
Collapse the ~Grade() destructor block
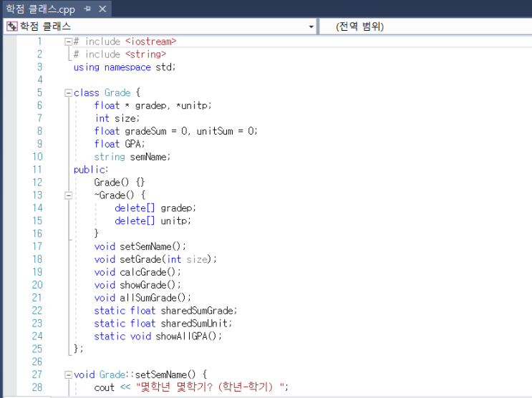click(x=68, y=195)
